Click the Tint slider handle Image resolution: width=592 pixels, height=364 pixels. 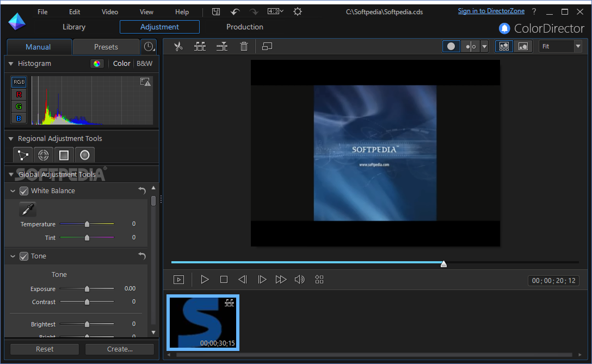pyautogui.click(x=87, y=238)
